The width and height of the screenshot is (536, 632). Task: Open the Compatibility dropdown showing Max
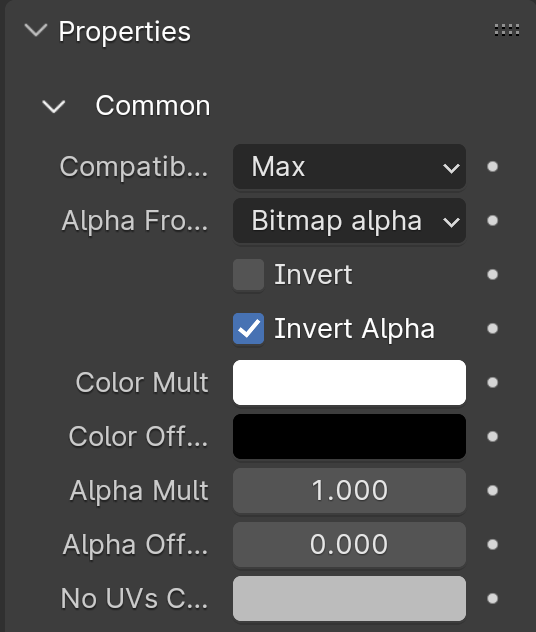pos(349,166)
